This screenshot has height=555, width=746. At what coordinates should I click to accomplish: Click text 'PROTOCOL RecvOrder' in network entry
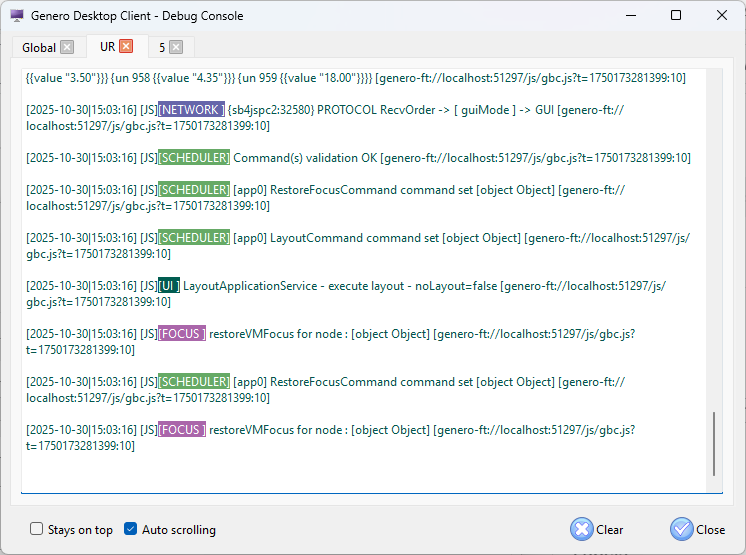pos(376,110)
